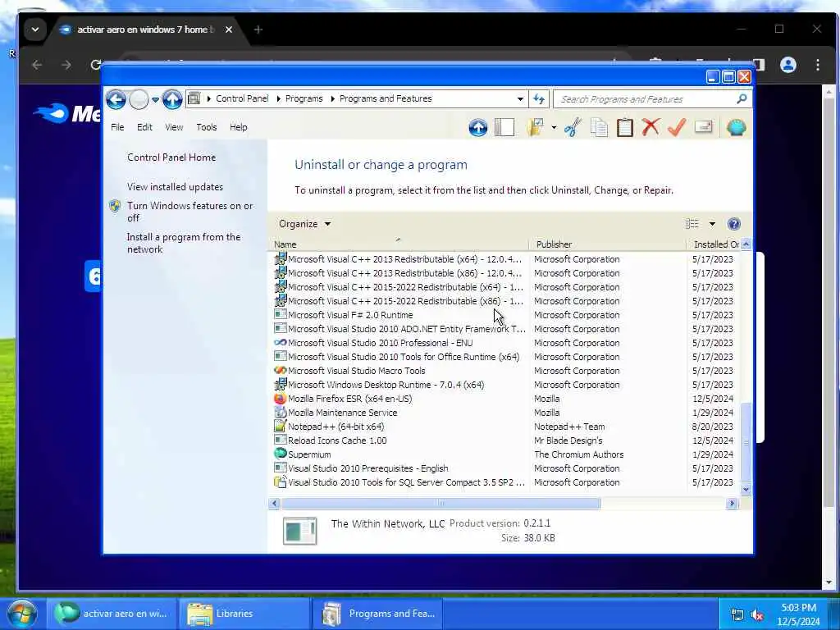Expand the Programs breadcrumb arrow
Screen dimensions: 840x630
pos(333,98)
